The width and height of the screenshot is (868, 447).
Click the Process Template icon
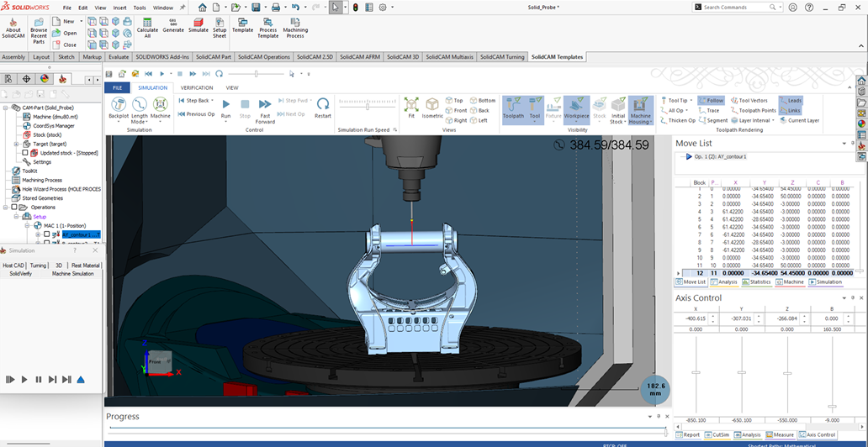268,28
